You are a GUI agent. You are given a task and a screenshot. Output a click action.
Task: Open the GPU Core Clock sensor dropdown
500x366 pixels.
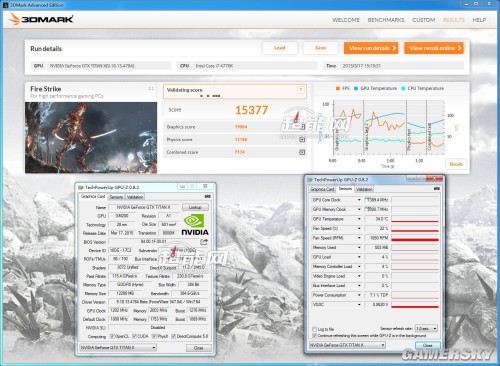click(359, 200)
